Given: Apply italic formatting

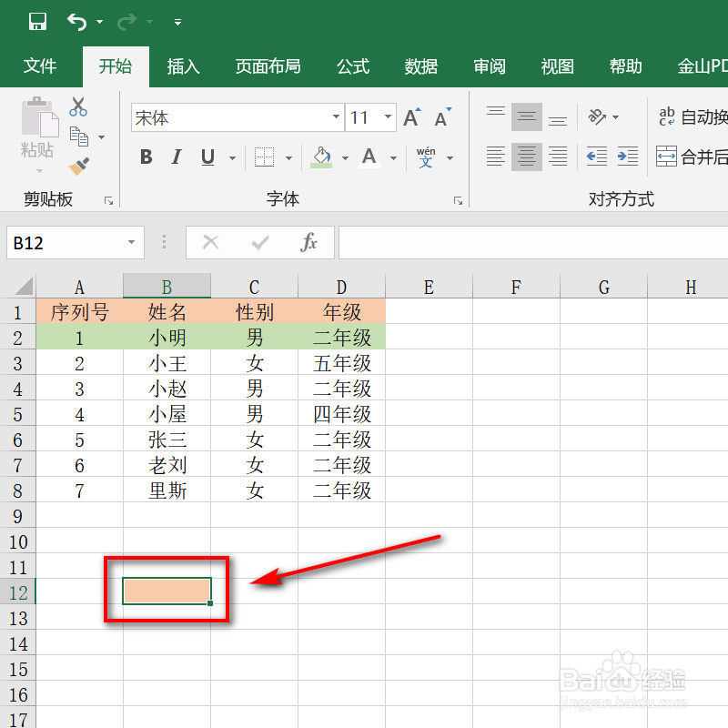Looking at the screenshot, I should [x=177, y=157].
